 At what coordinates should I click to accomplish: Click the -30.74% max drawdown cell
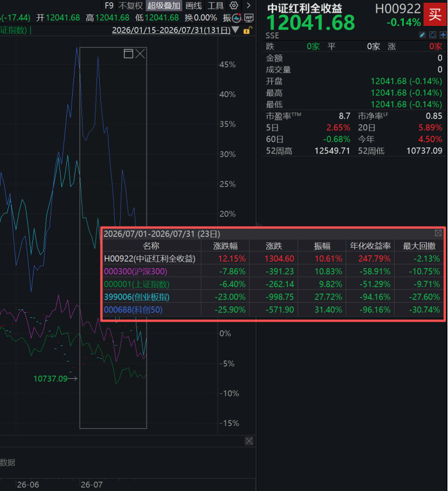pyautogui.click(x=424, y=310)
